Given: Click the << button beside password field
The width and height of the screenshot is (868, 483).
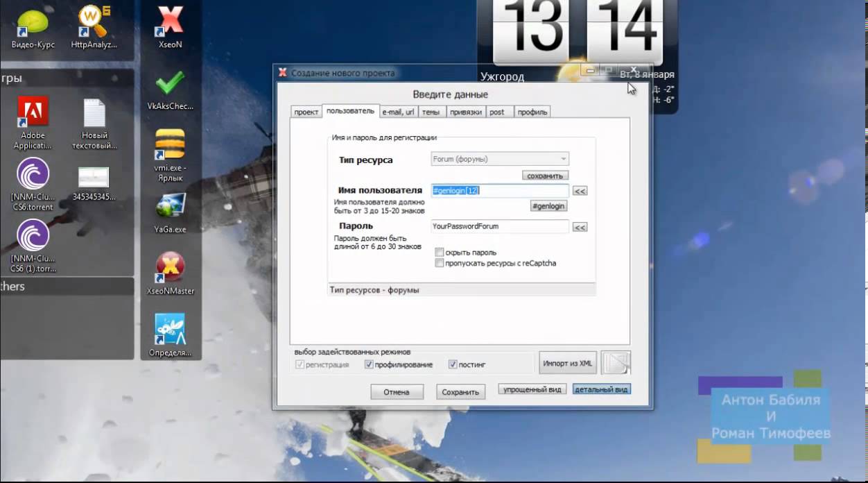Looking at the screenshot, I should (580, 227).
